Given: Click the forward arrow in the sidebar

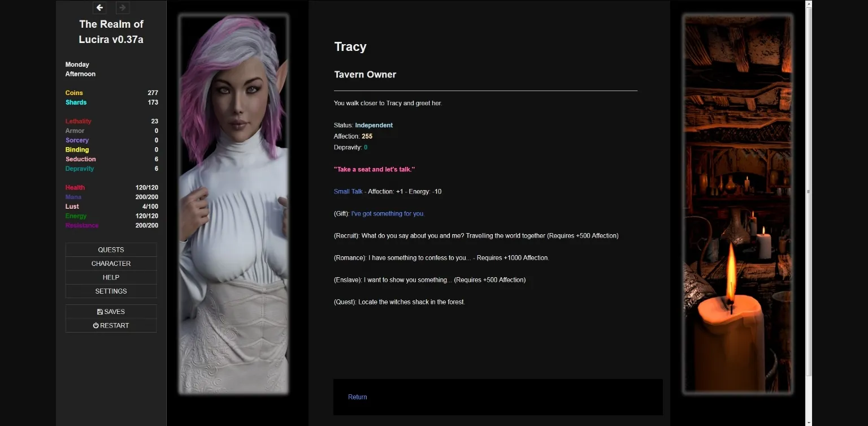Looking at the screenshot, I should (122, 7).
